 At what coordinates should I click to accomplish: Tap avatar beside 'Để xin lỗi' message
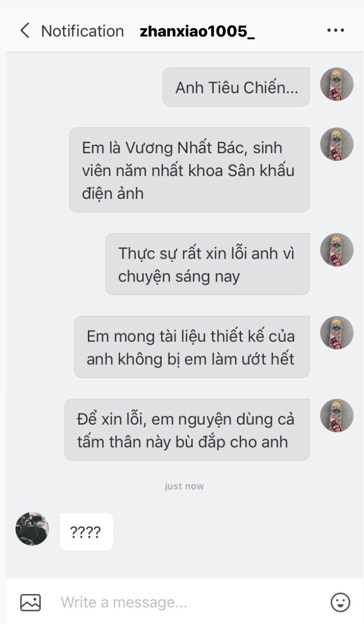[337, 416]
